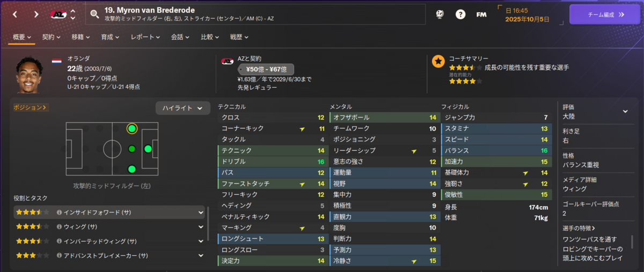Select the right attacking midfielder position dot

132,170
